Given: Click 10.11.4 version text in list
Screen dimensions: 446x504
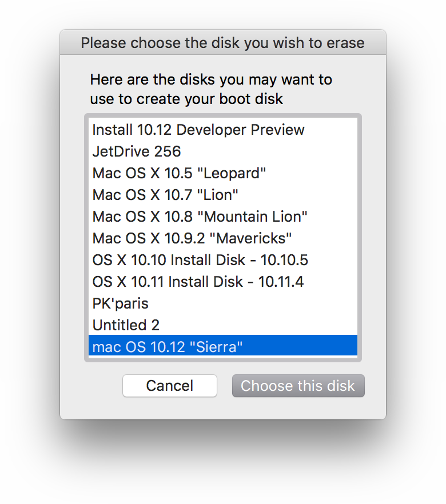Looking at the screenshot, I should pyautogui.click(x=281, y=282).
